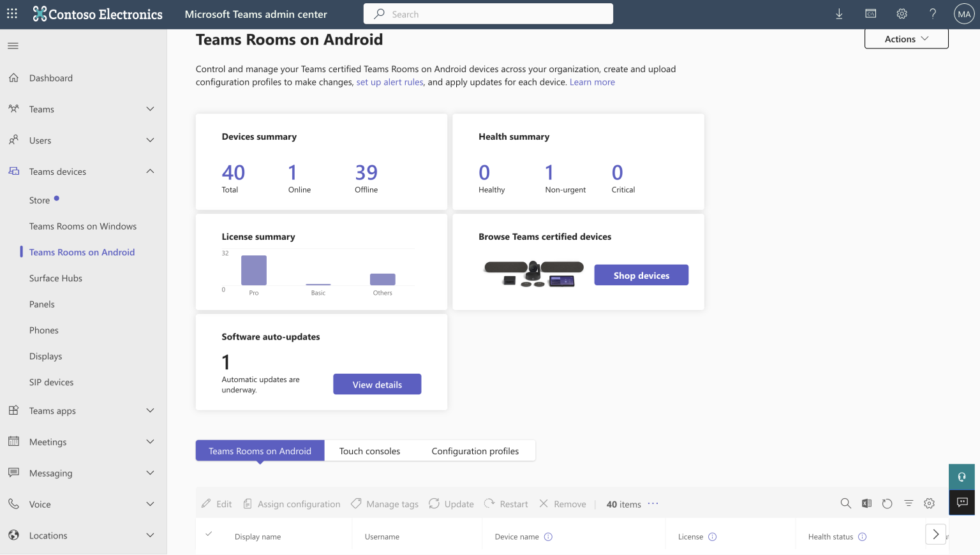Switch to the Touch consoles tab
The height and width of the screenshot is (555, 980).
click(369, 450)
